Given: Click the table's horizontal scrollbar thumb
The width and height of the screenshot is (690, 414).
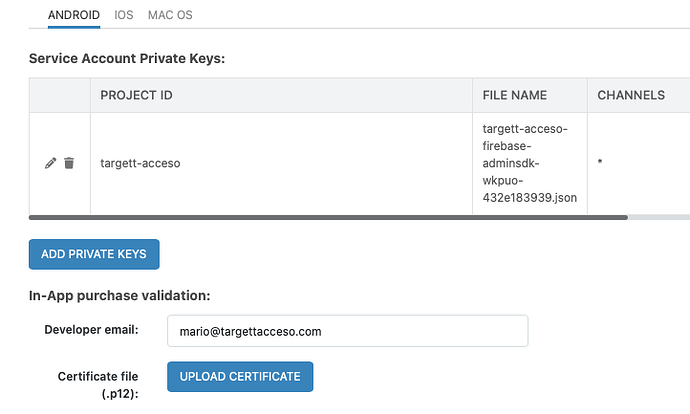Looking at the screenshot, I should pyautogui.click(x=328, y=216).
